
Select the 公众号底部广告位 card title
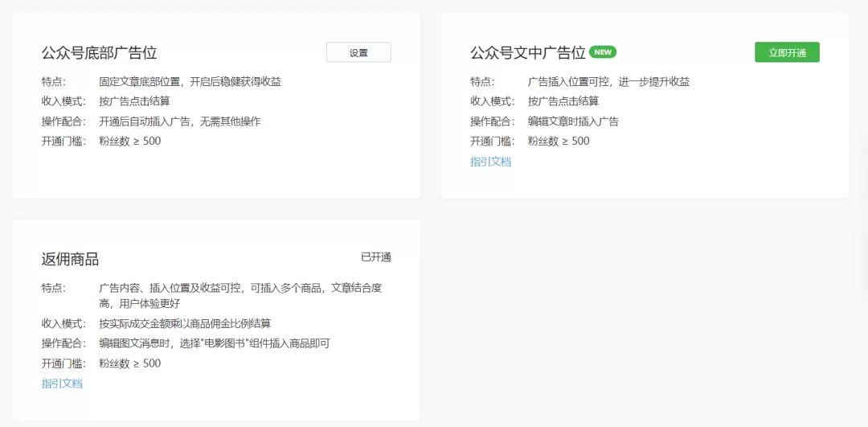coord(99,53)
